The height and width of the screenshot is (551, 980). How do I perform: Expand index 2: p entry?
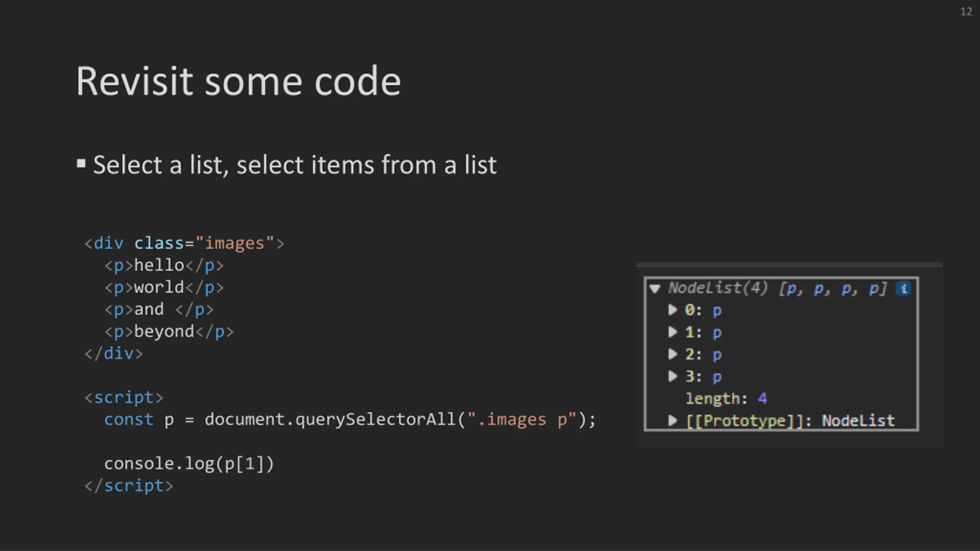tap(673, 354)
